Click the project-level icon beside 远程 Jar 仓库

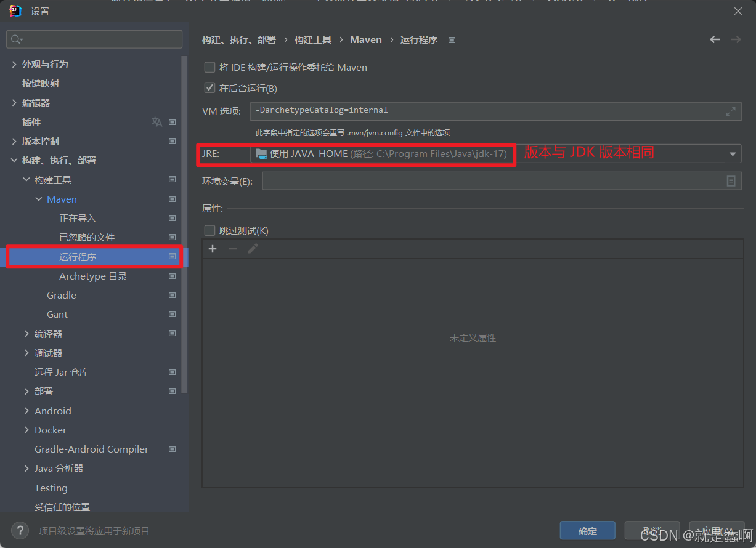(173, 372)
